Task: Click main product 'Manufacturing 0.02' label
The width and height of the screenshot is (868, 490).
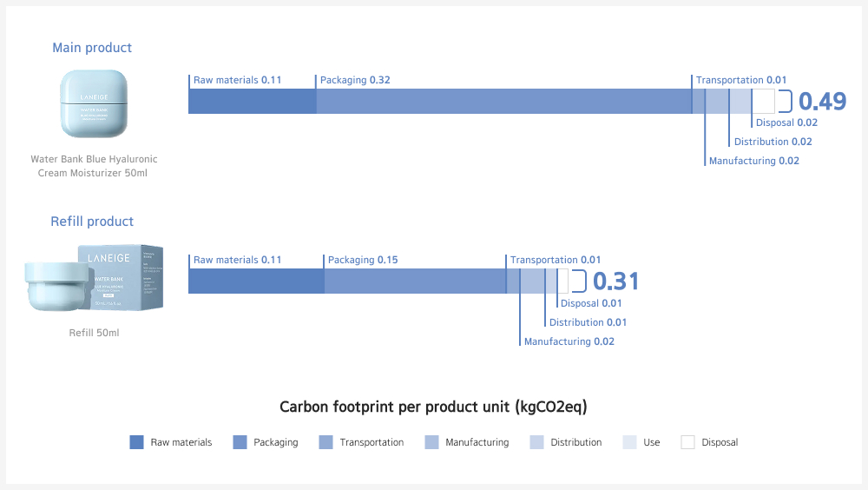Action: 754,161
